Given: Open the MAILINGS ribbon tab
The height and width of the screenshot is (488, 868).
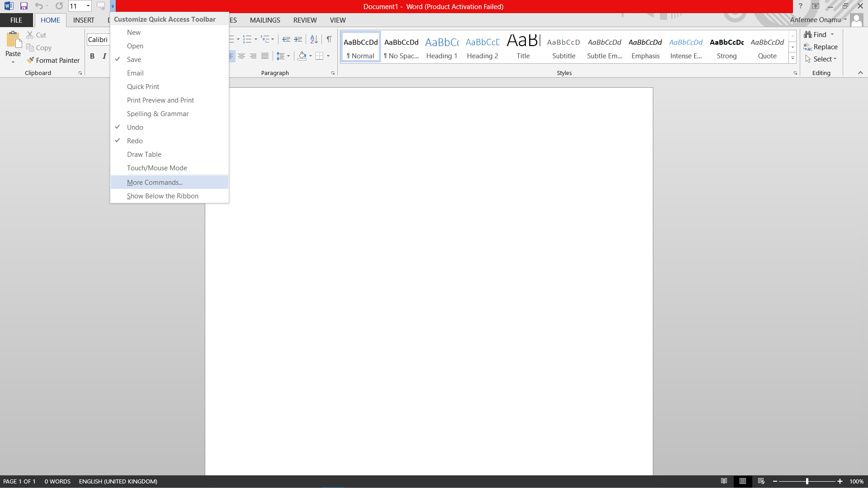Looking at the screenshot, I should (265, 20).
